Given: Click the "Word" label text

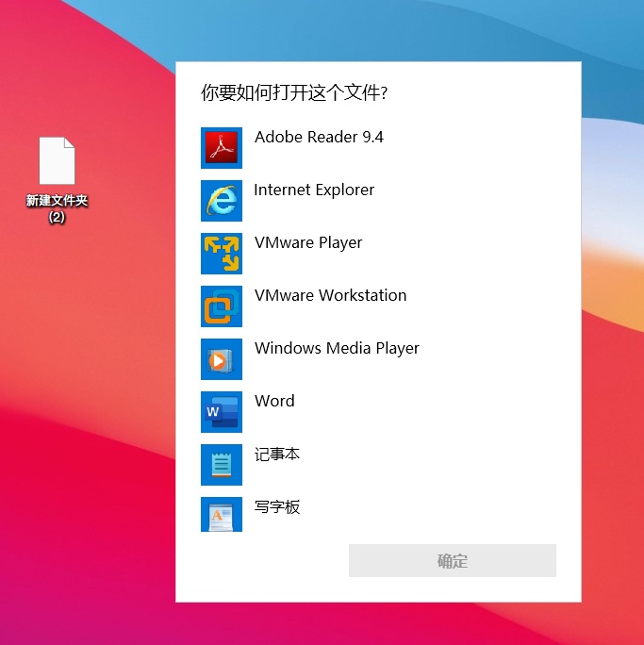Looking at the screenshot, I should click(274, 401).
